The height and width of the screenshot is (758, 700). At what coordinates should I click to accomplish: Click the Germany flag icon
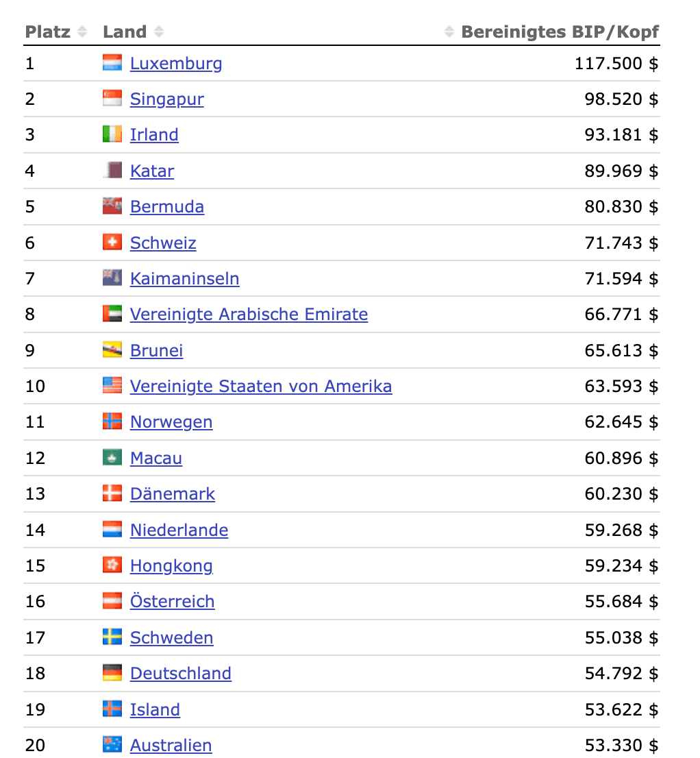click(x=112, y=673)
